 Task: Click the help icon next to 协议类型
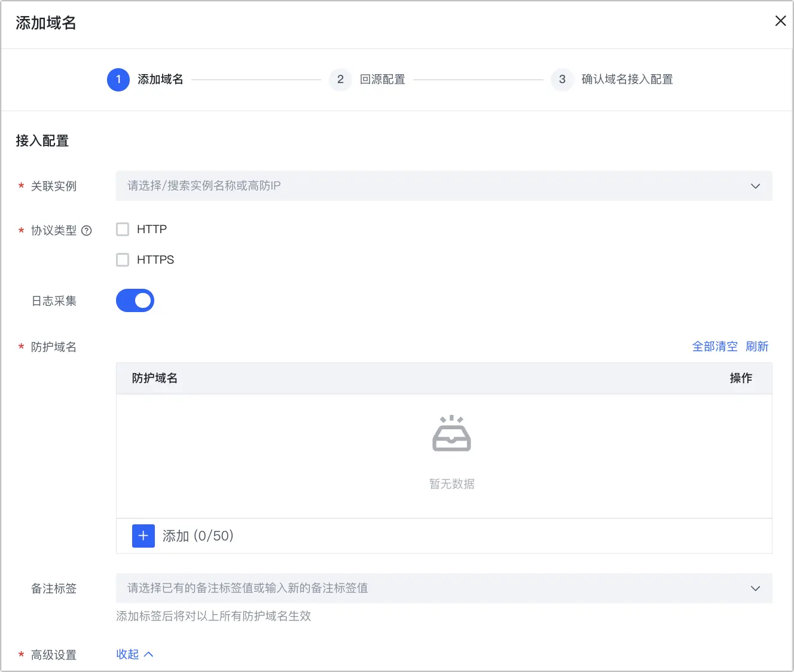point(87,231)
